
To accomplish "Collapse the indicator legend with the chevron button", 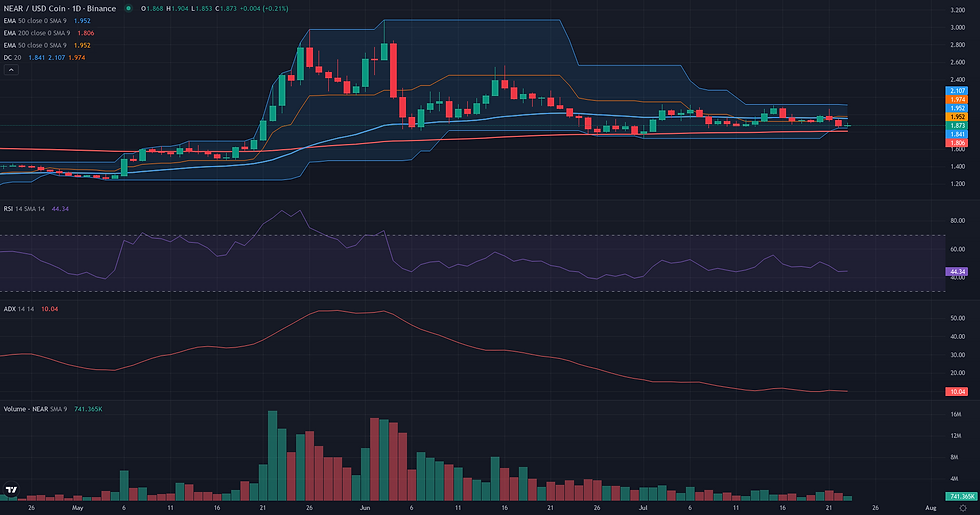I will (11, 70).
